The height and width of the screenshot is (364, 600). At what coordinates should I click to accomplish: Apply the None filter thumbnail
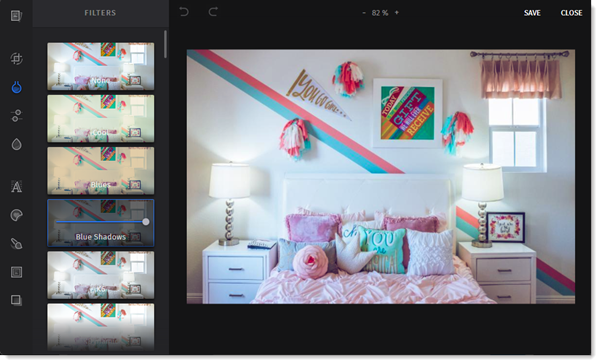pos(101,66)
